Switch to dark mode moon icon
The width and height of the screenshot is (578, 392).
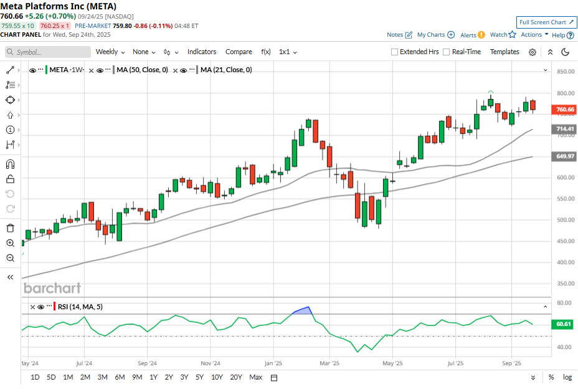[565, 52]
